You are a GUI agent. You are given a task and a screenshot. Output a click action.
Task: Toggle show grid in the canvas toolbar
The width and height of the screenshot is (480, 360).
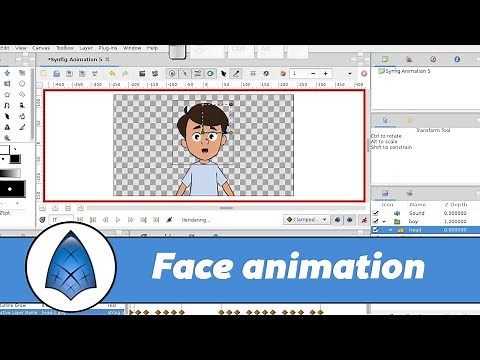(253, 73)
